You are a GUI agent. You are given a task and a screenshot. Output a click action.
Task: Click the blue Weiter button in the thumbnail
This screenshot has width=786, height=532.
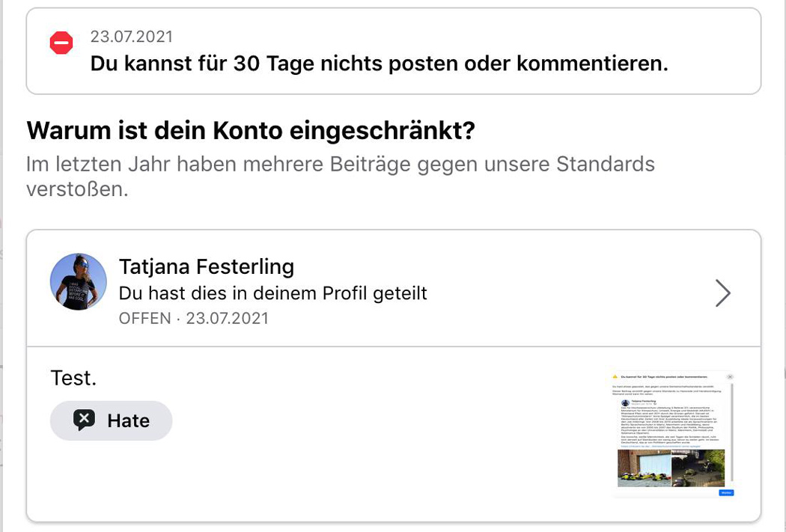tap(726, 493)
